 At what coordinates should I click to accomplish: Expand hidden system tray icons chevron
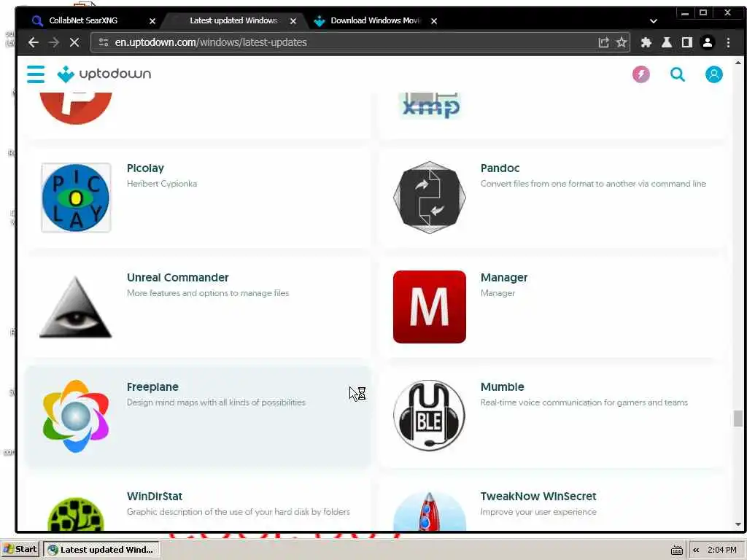click(696, 550)
